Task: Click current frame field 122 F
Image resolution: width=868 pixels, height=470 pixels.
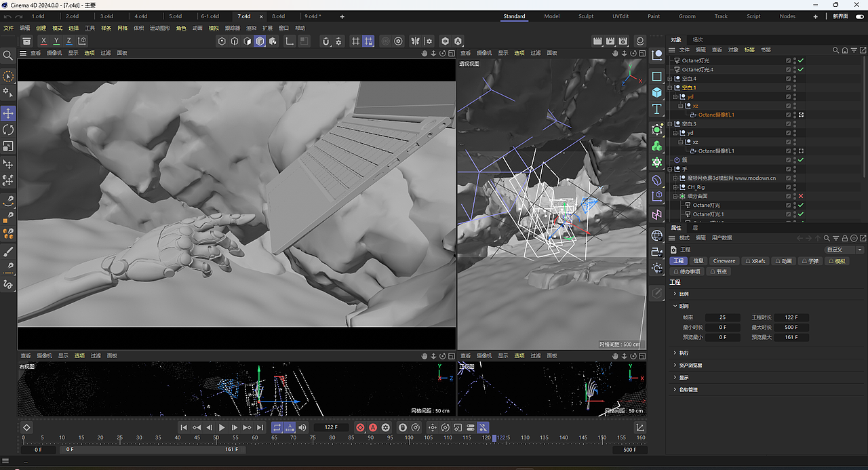Action: (332, 427)
